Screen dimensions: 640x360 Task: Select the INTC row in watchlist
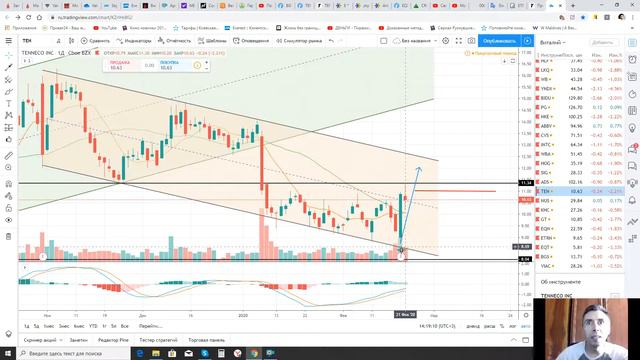pos(580,144)
